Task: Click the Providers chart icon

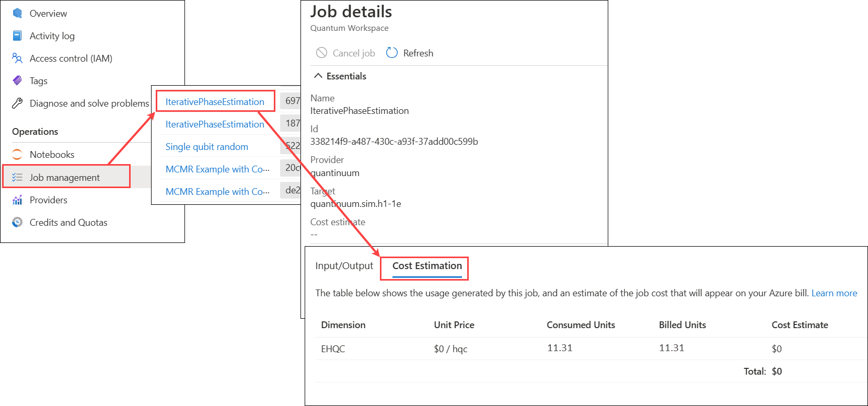Action: point(17,200)
